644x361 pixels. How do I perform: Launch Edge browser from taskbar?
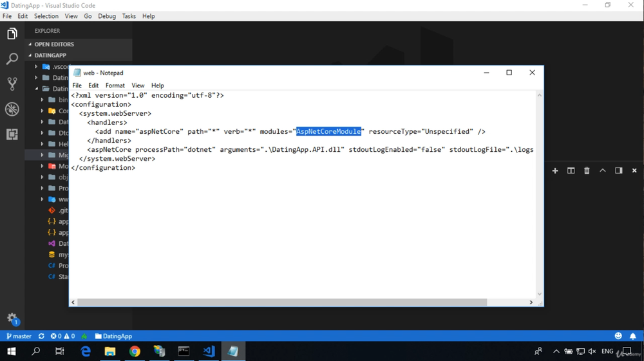pos(86,351)
